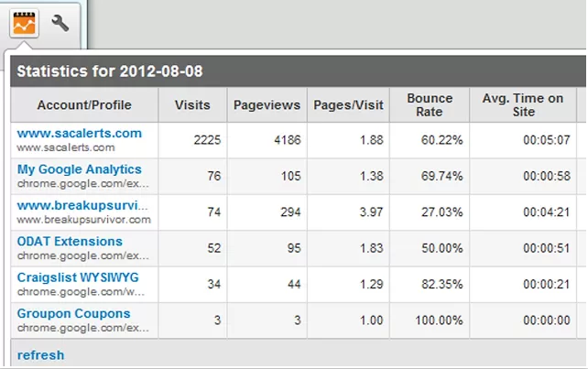The image size is (588, 369).
Task: Select the 44 pageviews cell
Action: click(x=294, y=284)
